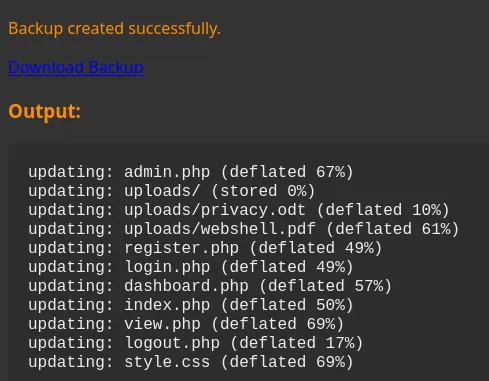Image resolution: width=489 pixels, height=381 pixels.
Task: Select the dashboard.php output line
Action: point(210,286)
